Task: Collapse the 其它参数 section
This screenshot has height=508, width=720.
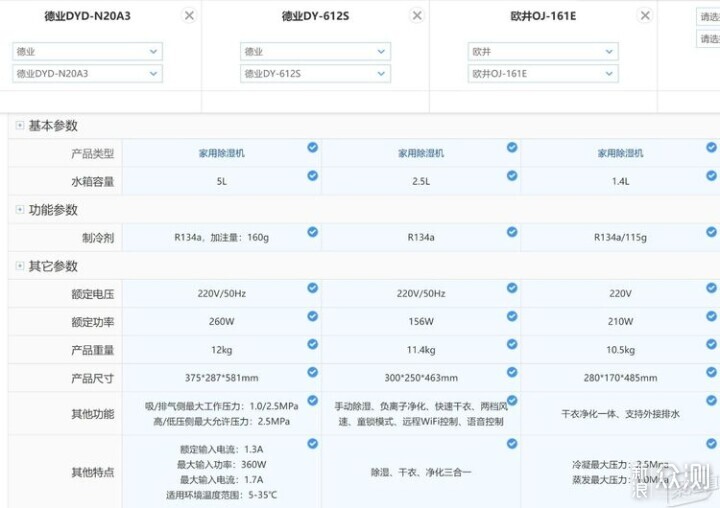Action: [20, 265]
